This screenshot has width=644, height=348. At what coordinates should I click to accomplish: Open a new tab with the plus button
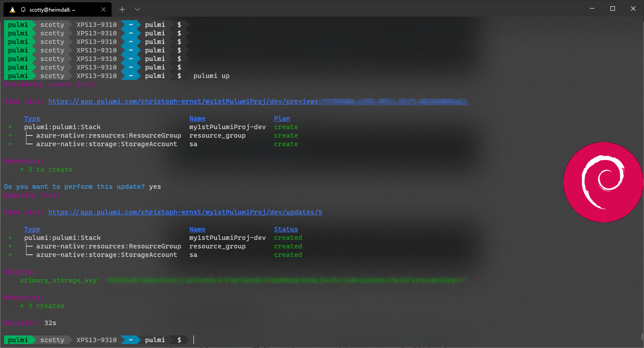coord(122,9)
